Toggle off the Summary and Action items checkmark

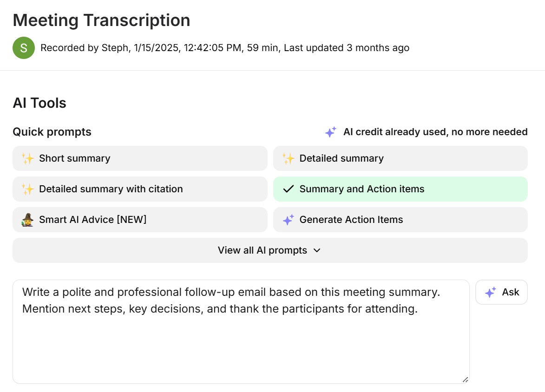[x=289, y=189]
